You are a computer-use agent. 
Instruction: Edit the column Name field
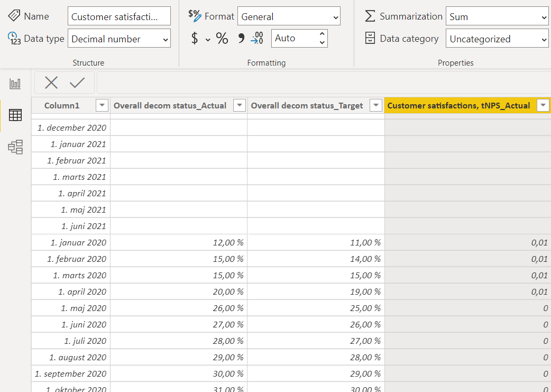point(119,16)
